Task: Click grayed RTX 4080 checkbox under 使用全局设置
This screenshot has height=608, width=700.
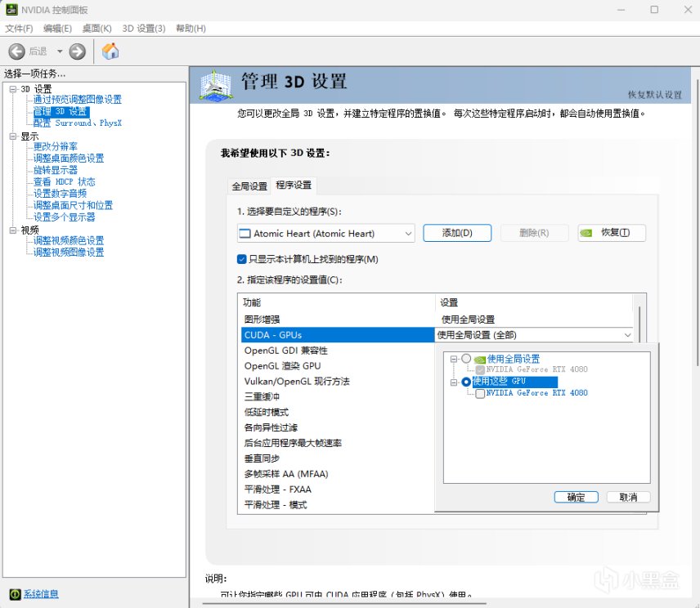Action: [480, 370]
